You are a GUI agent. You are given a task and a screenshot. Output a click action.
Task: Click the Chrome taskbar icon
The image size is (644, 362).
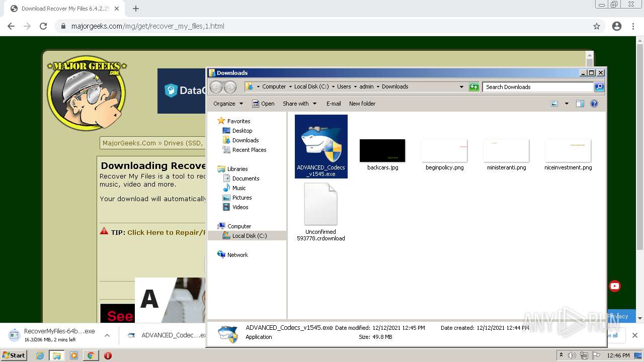coord(91,355)
